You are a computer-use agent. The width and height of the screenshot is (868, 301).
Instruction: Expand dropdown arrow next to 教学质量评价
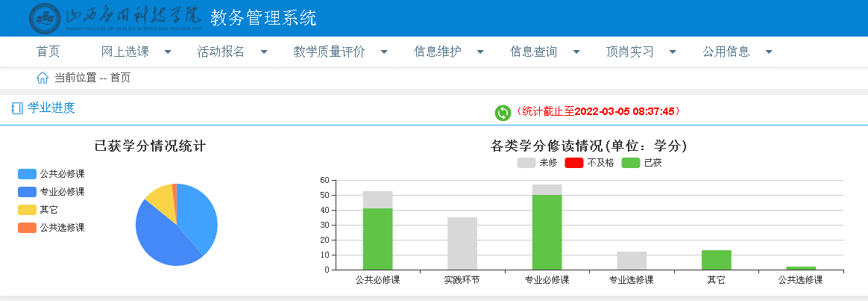384,52
